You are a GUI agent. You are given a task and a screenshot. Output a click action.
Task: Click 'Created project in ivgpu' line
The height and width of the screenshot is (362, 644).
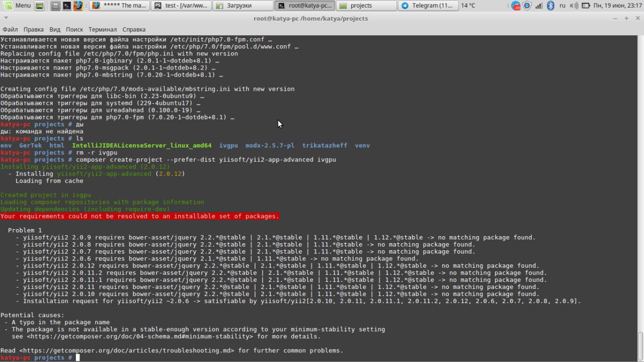tap(46, 195)
